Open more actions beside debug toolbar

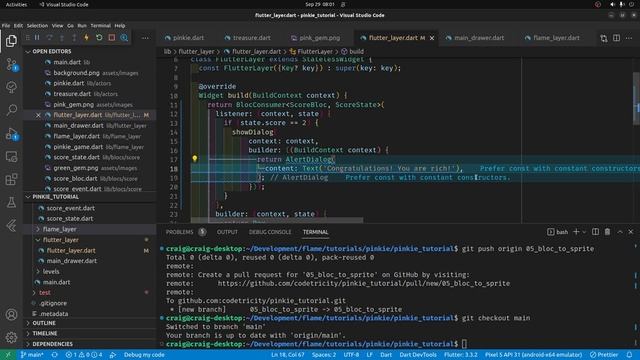(x=145, y=38)
